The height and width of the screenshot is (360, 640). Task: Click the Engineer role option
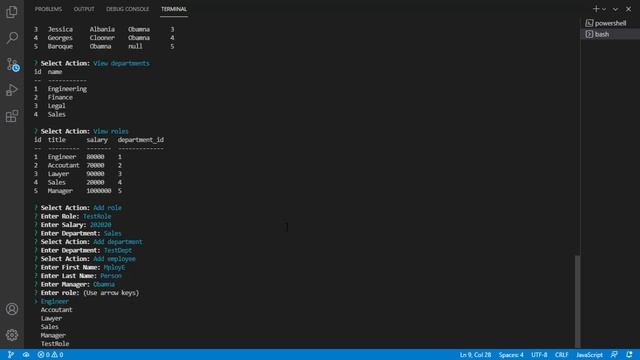tap(55, 301)
